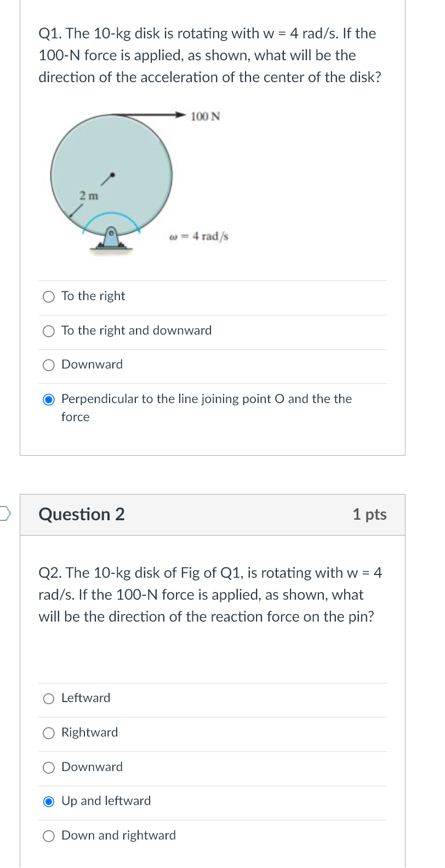Click the "ω = 4 rad/s" label

199,236
